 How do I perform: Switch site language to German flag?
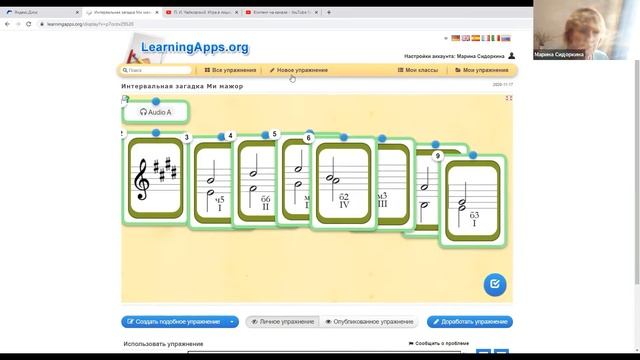click(x=456, y=38)
